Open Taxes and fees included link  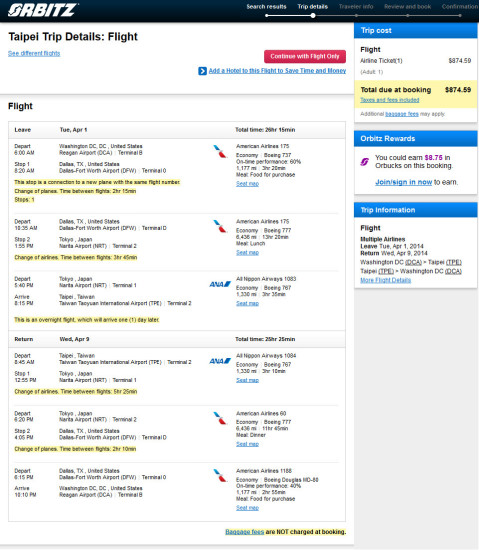(390, 100)
